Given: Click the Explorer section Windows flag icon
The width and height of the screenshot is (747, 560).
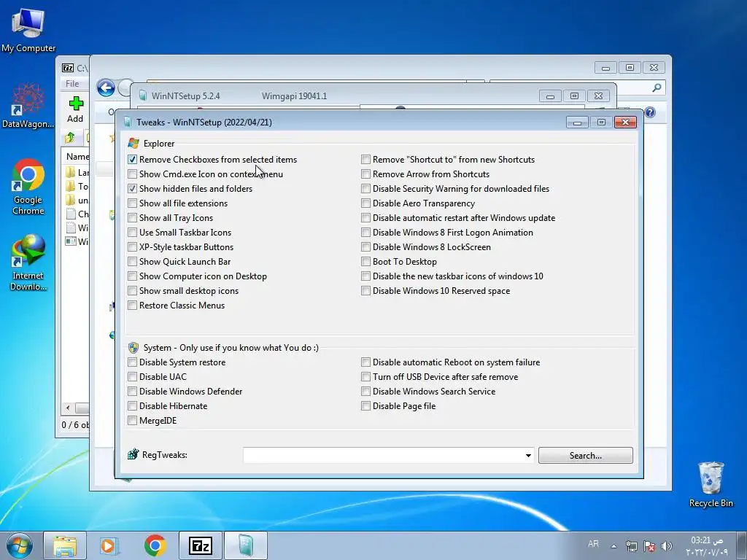Looking at the screenshot, I should tap(133, 144).
